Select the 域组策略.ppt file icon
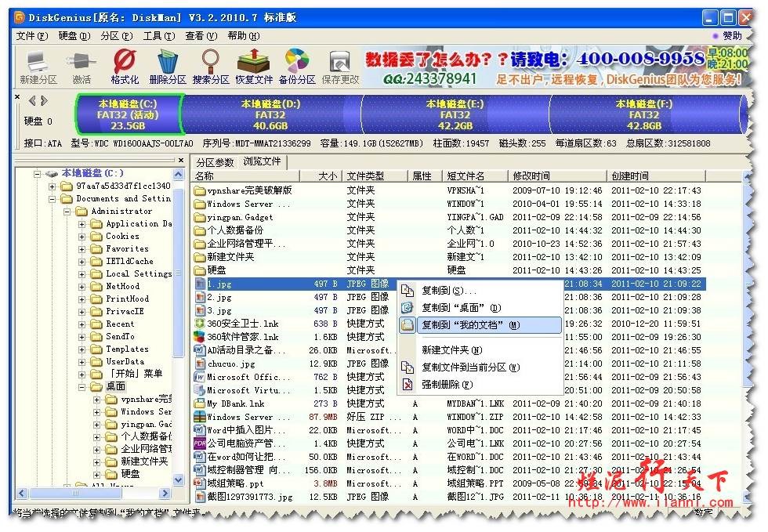Screen dimensions: 768x532 pos(199,483)
